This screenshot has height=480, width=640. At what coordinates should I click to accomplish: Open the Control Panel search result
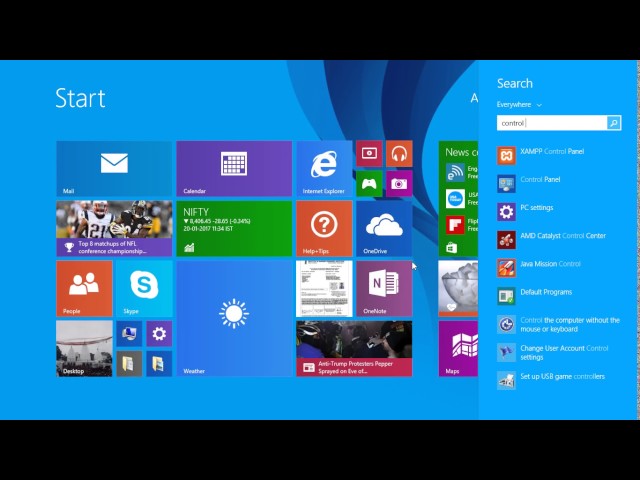[x=558, y=184]
